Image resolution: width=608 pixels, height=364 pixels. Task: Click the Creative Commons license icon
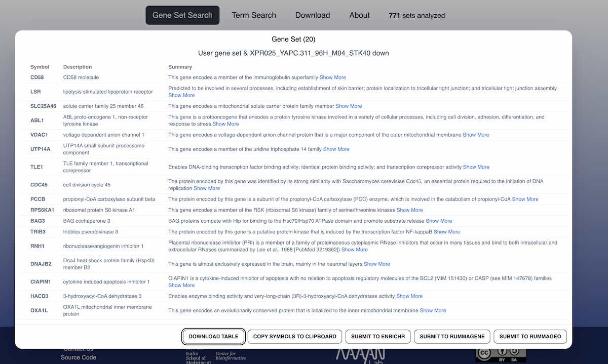[501, 354]
